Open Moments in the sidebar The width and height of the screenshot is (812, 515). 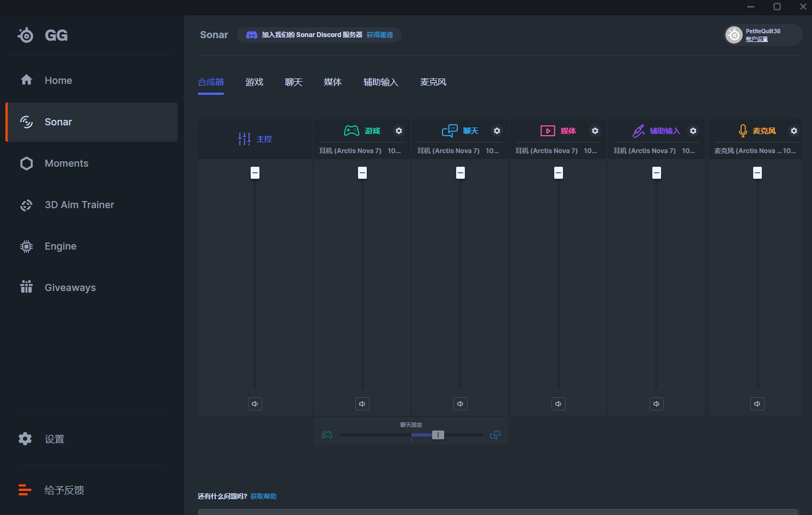[66, 163]
